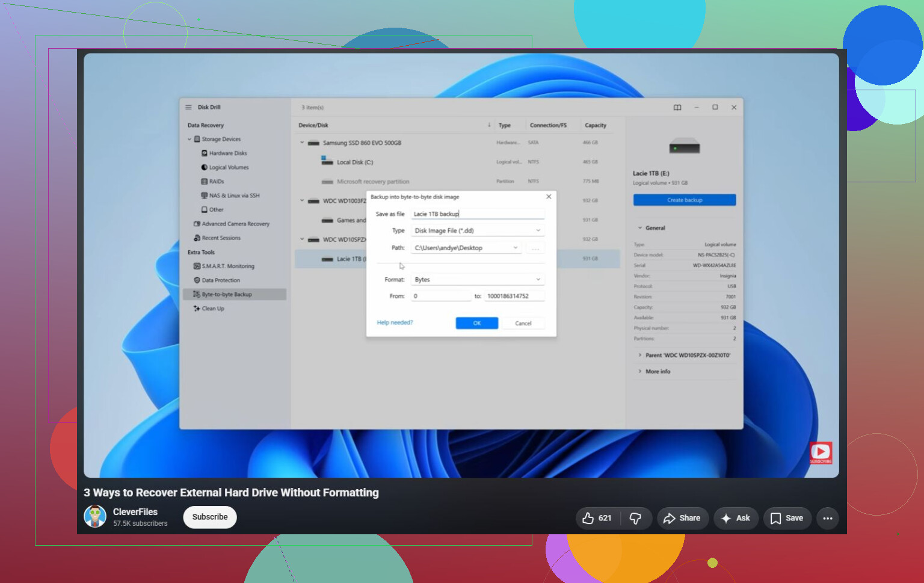This screenshot has height=583, width=924.
Task: Open the Path Desktop dropdown
Action: coord(466,248)
